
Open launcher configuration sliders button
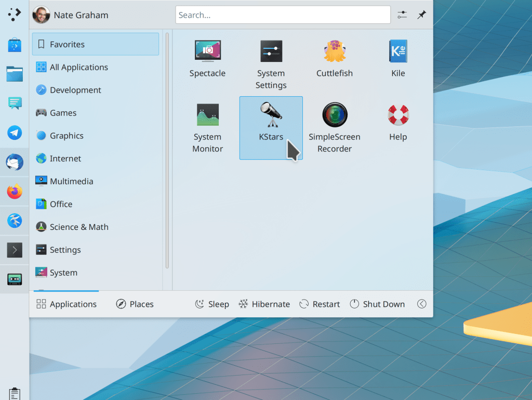point(402,15)
